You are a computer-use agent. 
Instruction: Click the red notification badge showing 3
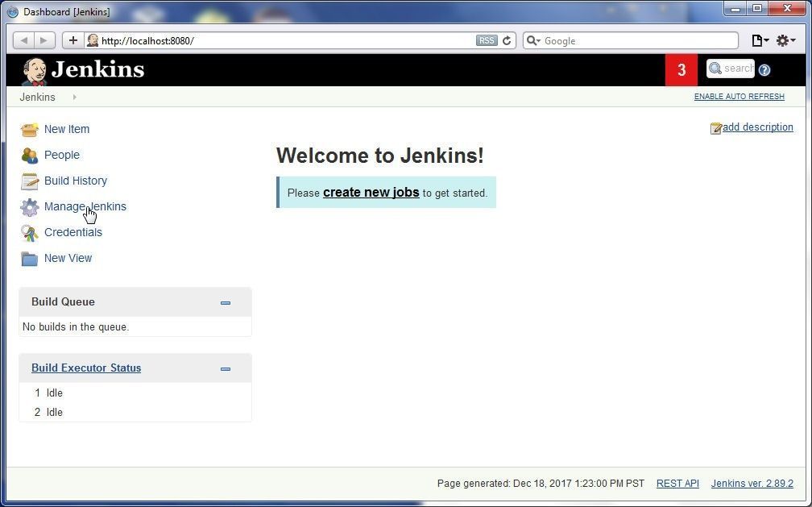tap(681, 70)
